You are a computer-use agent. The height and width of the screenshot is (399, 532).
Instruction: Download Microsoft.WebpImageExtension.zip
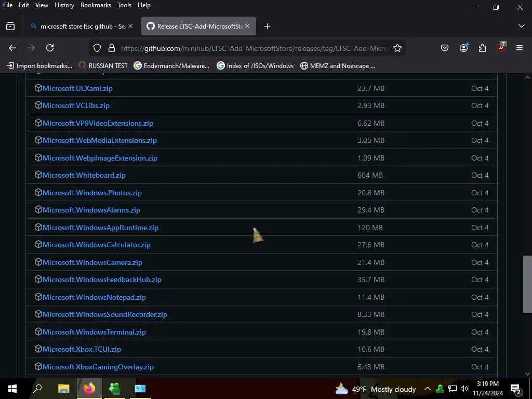click(x=100, y=158)
